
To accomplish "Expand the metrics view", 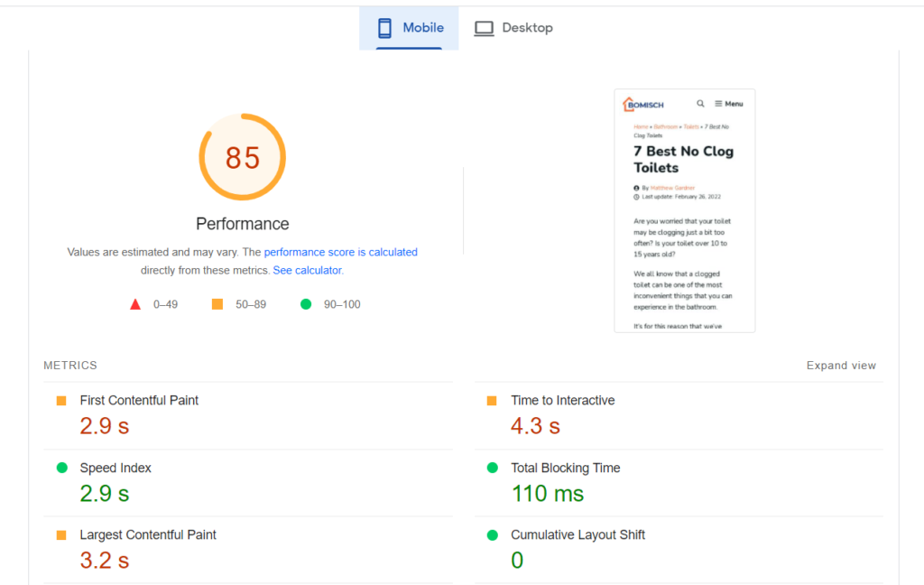I will (x=841, y=366).
